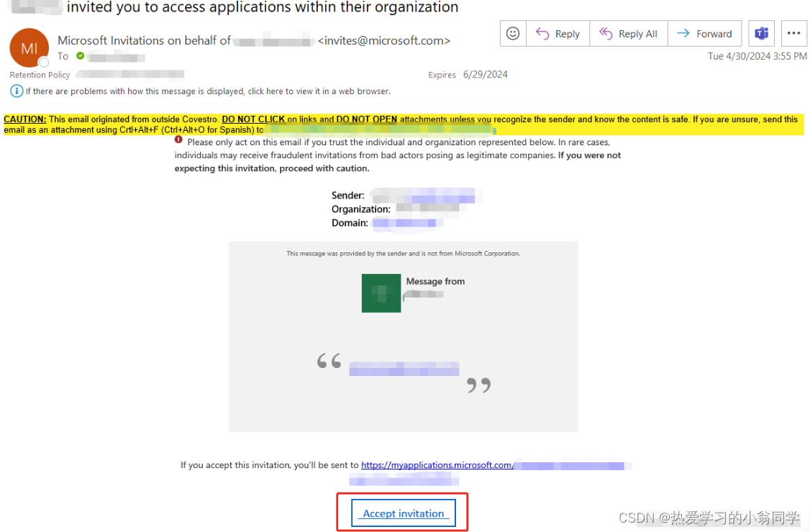The image size is (810, 532).
Task: Reply to this invitation email
Action: coord(558,33)
